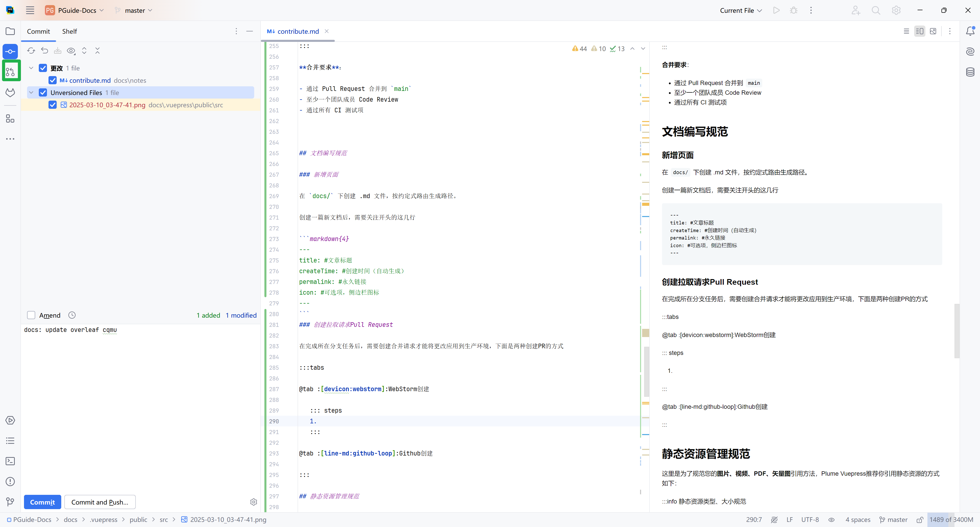980x527 pixels.
Task: Open the Pull Requests tool window
Action: [x=11, y=71]
